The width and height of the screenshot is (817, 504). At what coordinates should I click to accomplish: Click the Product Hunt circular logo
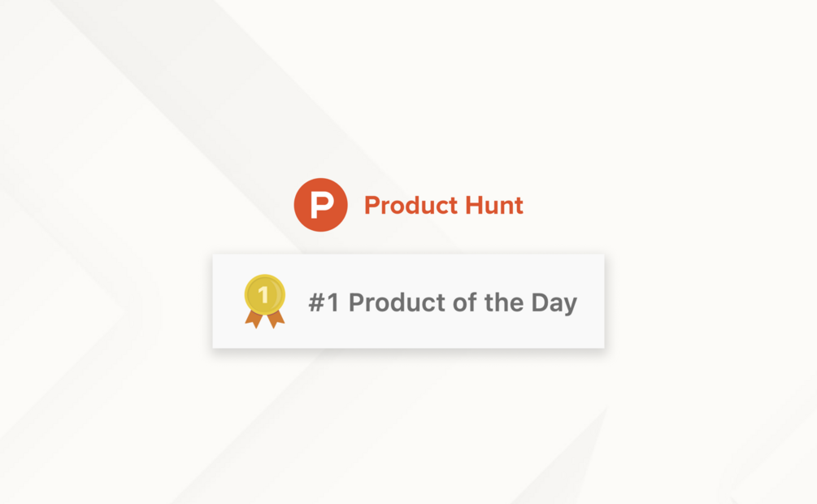coord(320,205)
